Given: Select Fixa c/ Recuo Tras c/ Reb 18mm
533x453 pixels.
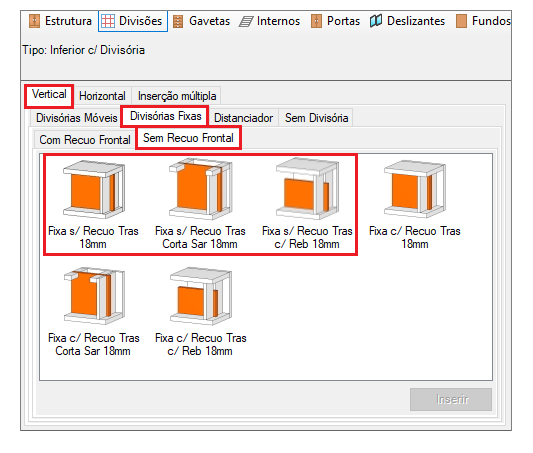Looking at the screenshot, I should coord(201,312).
